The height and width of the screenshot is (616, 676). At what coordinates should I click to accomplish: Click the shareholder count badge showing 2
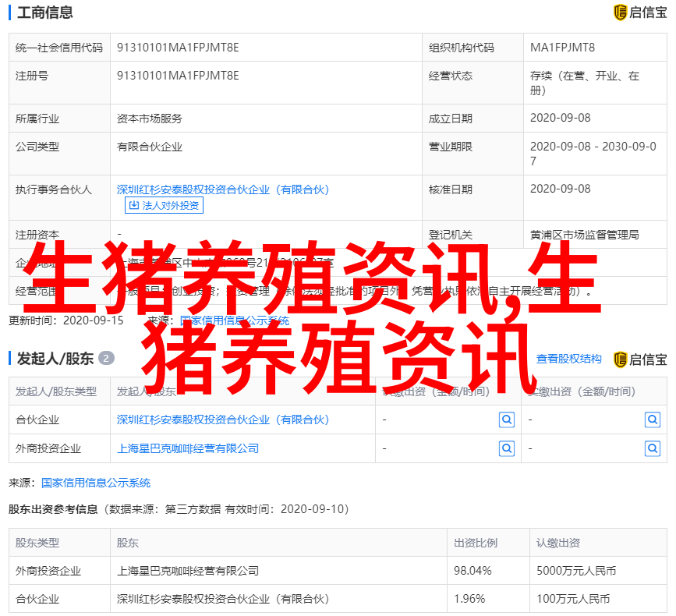[x=106, y=358]
